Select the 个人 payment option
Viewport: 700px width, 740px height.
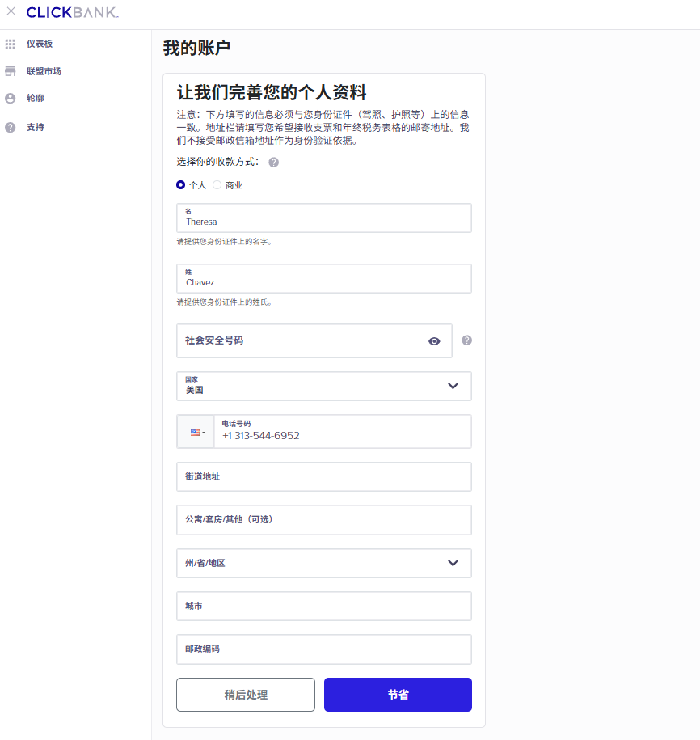pyautogui.click(x=180, y=184)
